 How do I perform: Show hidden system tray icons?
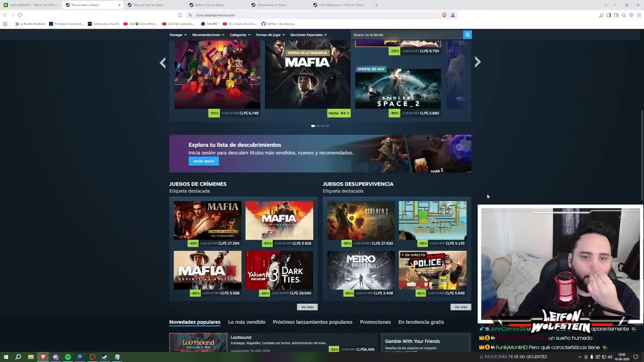(x=580, y=357)
